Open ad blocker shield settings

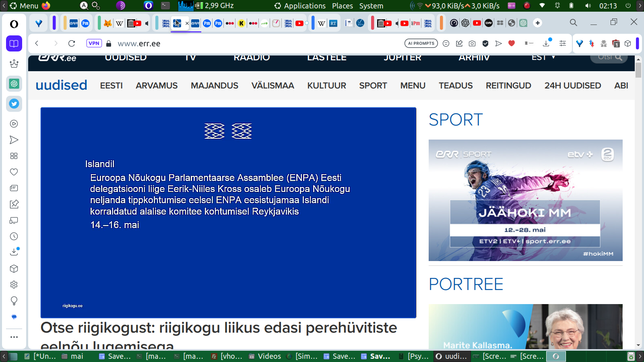(485, 43)
